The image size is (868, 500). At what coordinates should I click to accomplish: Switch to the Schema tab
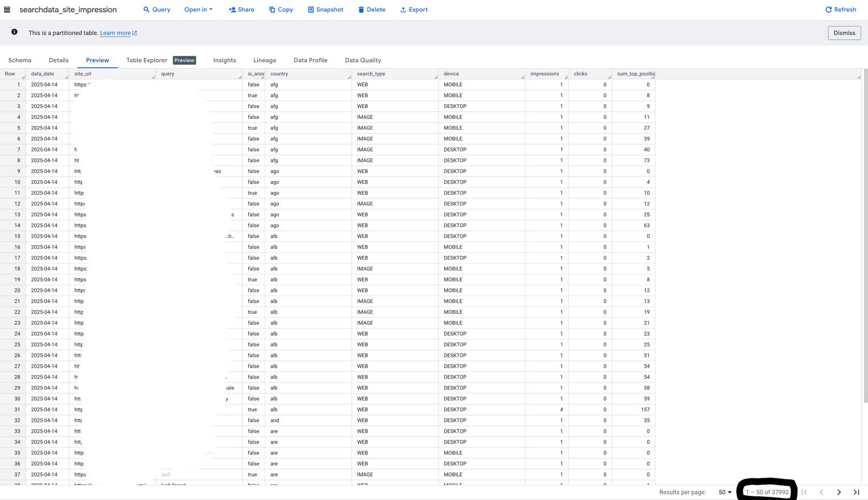[x=20, y=60]
